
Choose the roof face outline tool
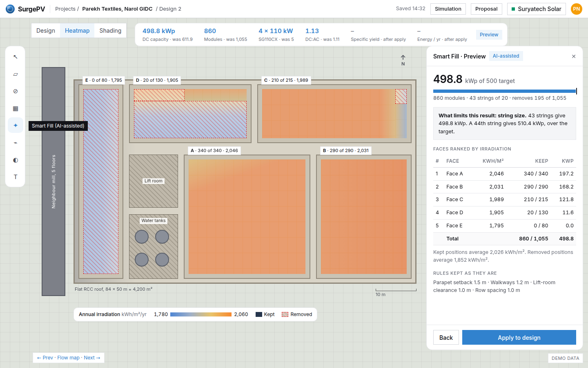click(x=16, y=74)
